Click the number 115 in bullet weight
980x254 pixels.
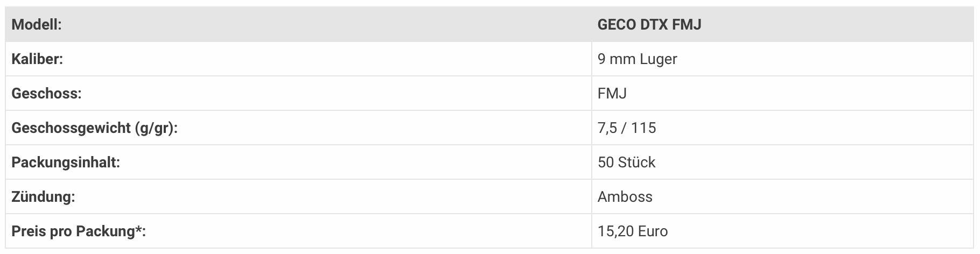(644, 128)
